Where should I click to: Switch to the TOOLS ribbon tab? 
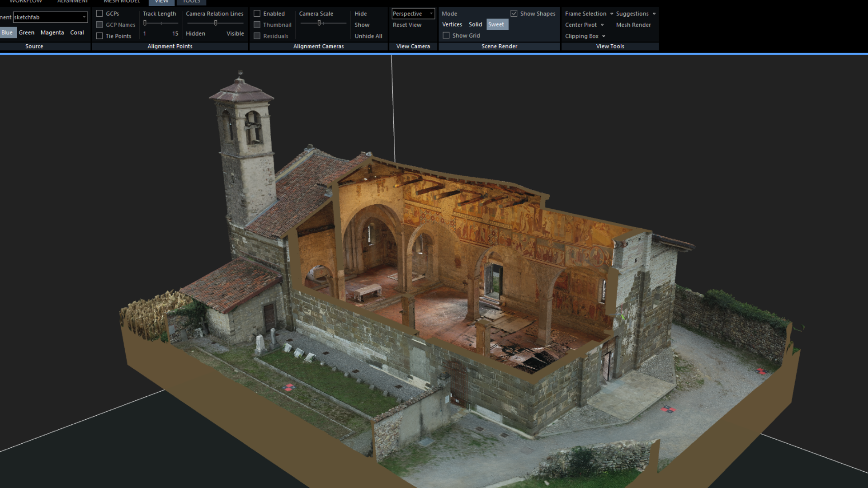point(191,2)
